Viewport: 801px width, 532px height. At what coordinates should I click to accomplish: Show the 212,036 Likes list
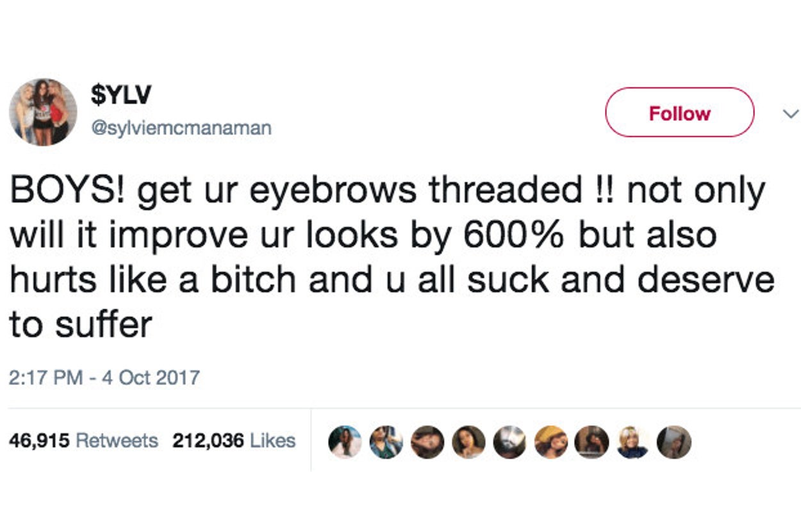(235, 441)
